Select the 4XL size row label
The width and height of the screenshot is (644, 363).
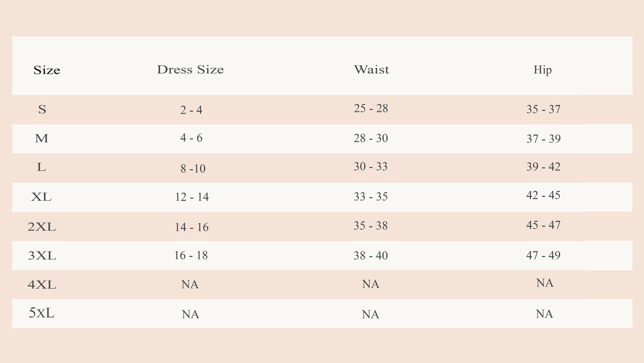click(x=42, y=285)
